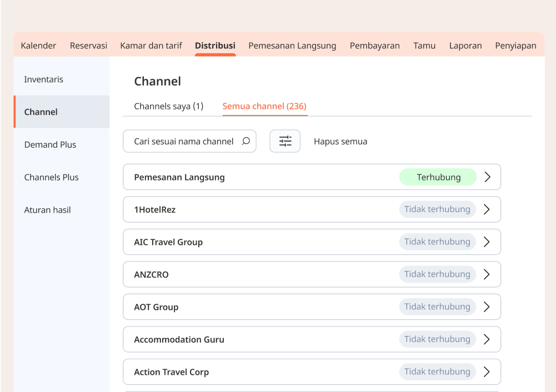Click Hapus semua to clear filters
The width and height of the screenshot is (556, 392).
pyautogui.click(x=340, y=142)
